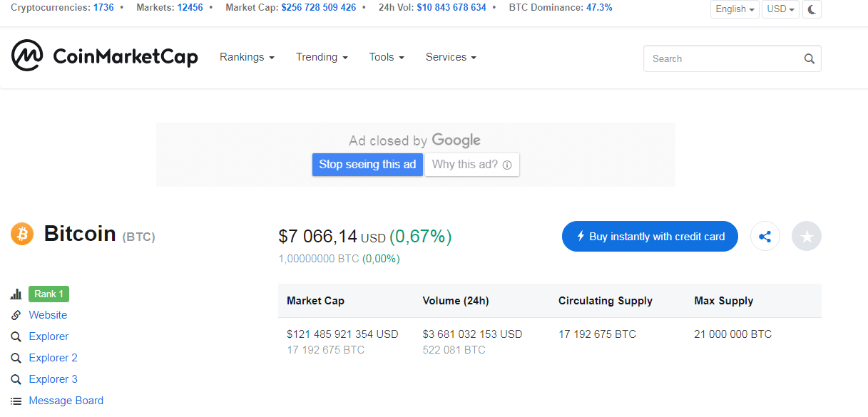This screenshot has height=417, width=868.
Task: Click the Bitcoin heading text
Action: (x=80, y=233)
